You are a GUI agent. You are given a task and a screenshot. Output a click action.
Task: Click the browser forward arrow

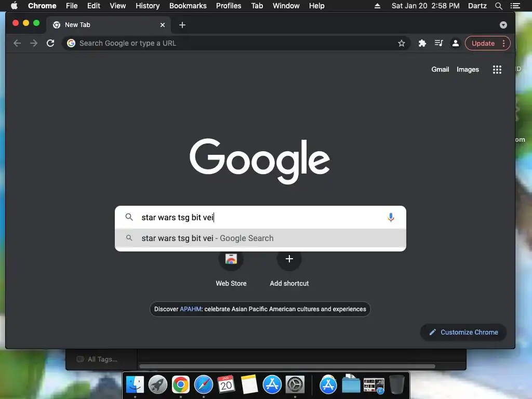click(x=34, y=43)
